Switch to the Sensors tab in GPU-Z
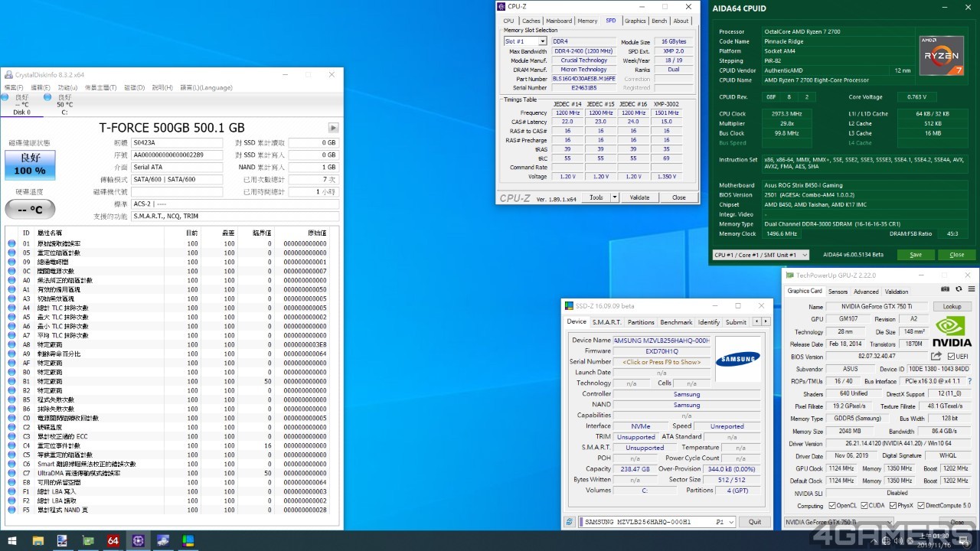Screen dimensions: 980x551 838,292
